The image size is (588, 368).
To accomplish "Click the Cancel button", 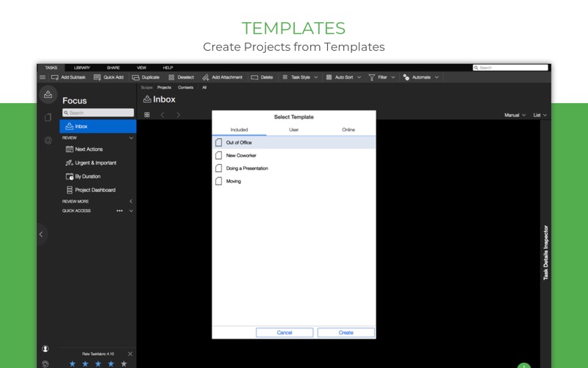I will [x=284, y=333].
